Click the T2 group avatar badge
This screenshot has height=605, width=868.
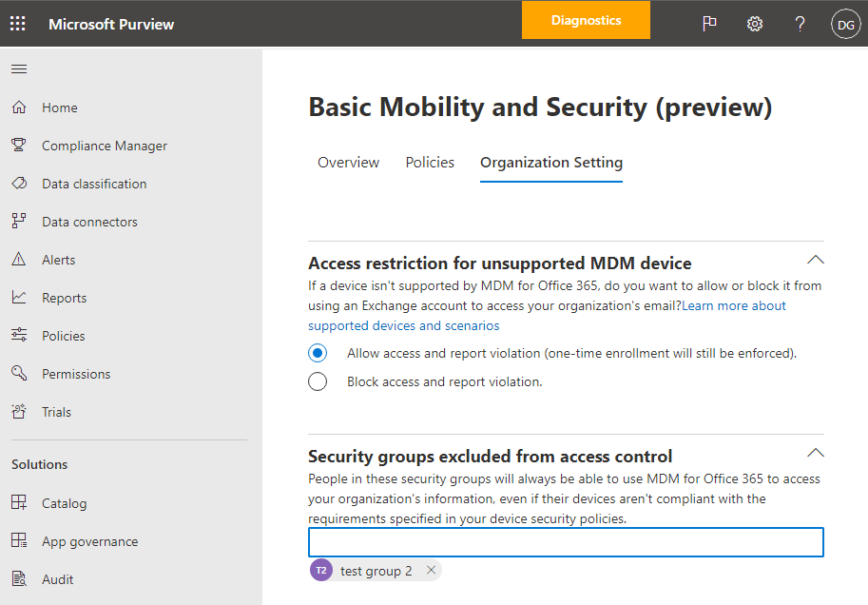pos(321,570)
